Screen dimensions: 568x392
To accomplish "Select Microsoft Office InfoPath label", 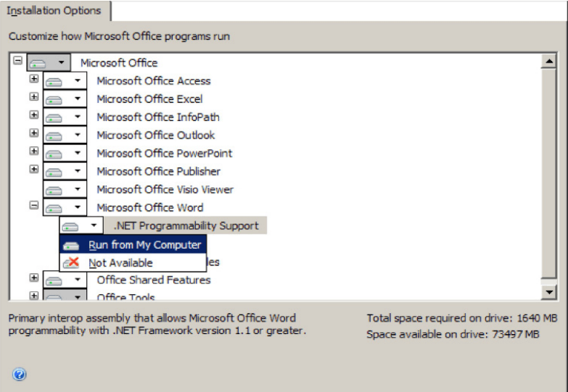I will coord(158,117).
